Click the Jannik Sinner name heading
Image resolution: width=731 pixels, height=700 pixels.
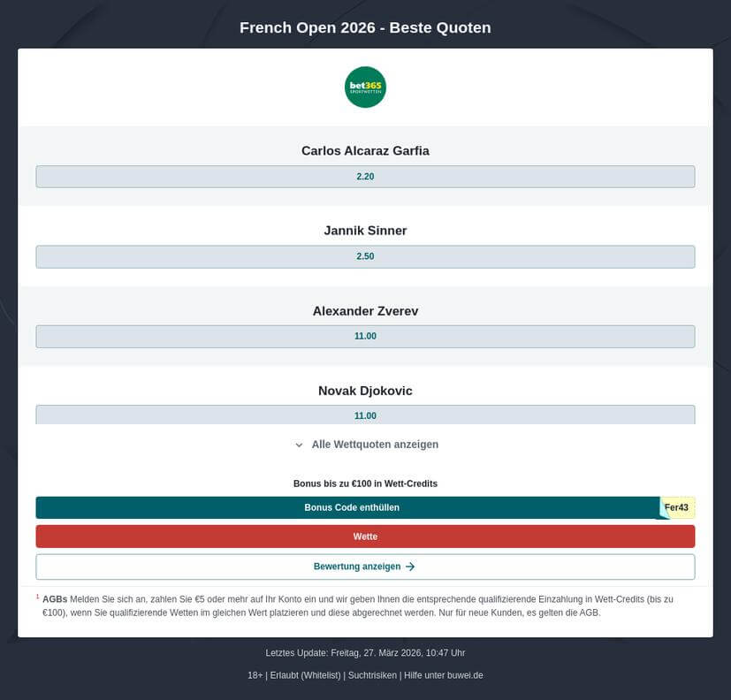tap(365, 231)
